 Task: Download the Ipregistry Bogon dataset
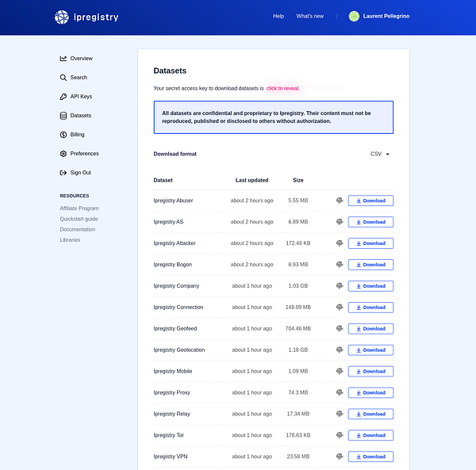click(370, 265)
